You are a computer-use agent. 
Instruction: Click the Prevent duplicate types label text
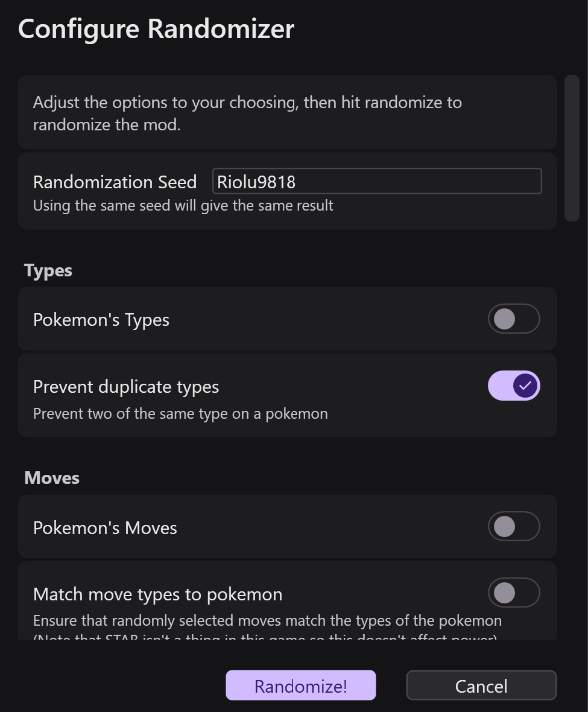click(126, 387)
